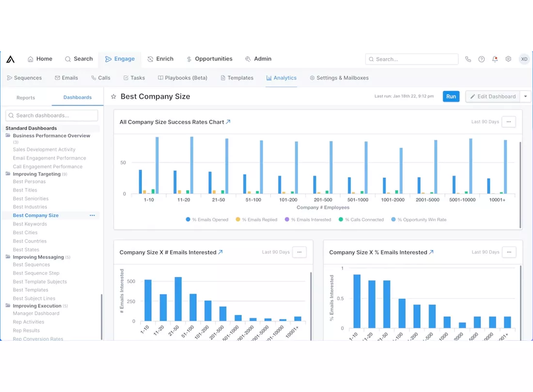Toggle % Calls Connected legend series
533x392 pixels.
361,220
